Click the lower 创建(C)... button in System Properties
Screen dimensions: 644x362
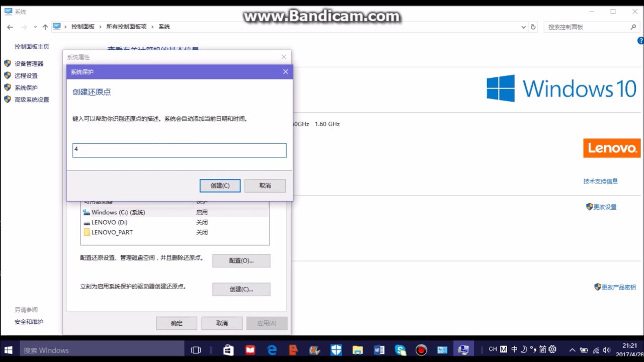point(242,289)
